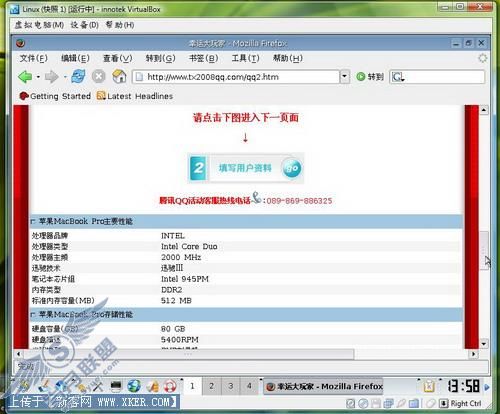
Task: Click the address bar with tx2008qq.com URL
Action: point(236,77)
